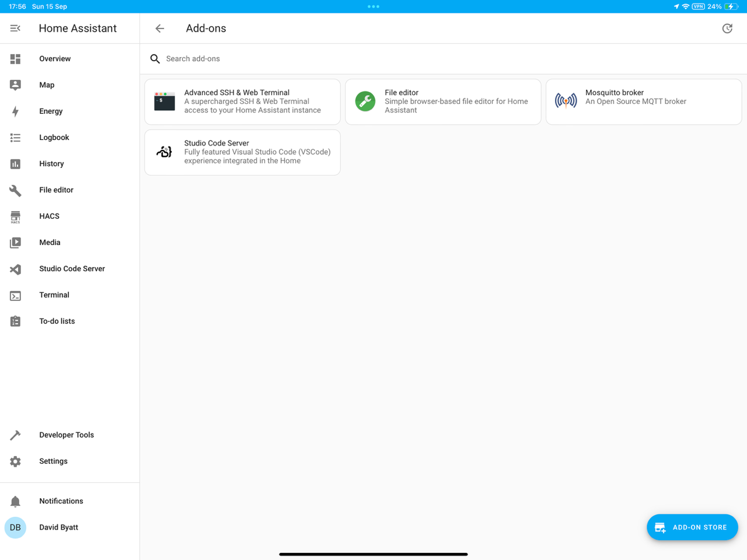Viewport: 747px width, 560px height.
Task: Click the Home Assistant title
Action: coord(78,28)
